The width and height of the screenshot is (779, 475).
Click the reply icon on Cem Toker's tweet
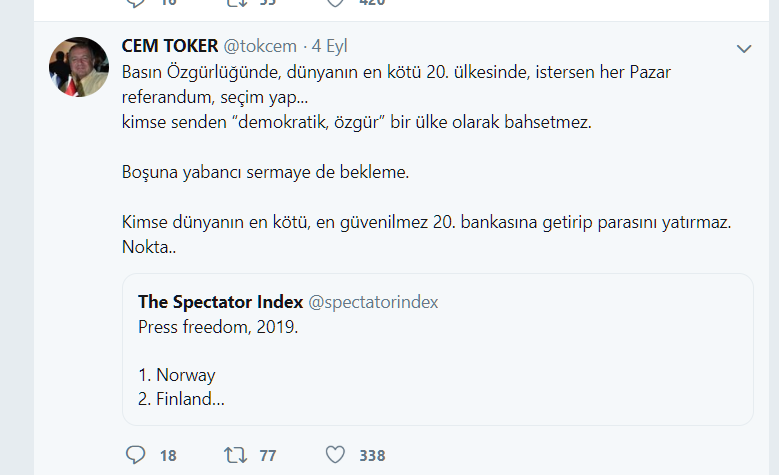point(136,455)
